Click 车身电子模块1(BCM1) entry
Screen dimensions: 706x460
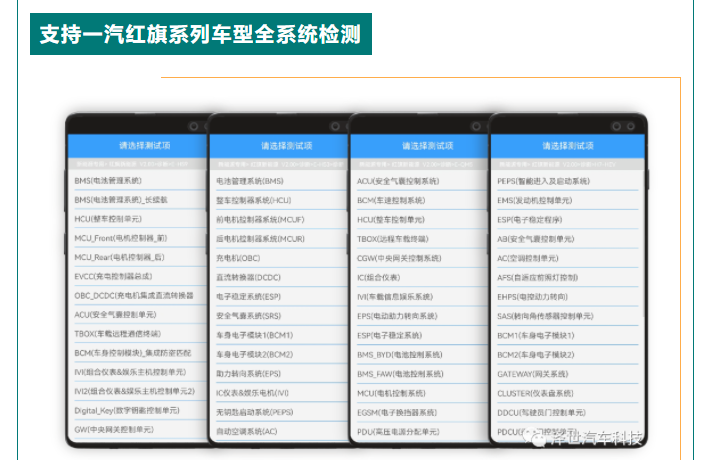tap(279, 335)
